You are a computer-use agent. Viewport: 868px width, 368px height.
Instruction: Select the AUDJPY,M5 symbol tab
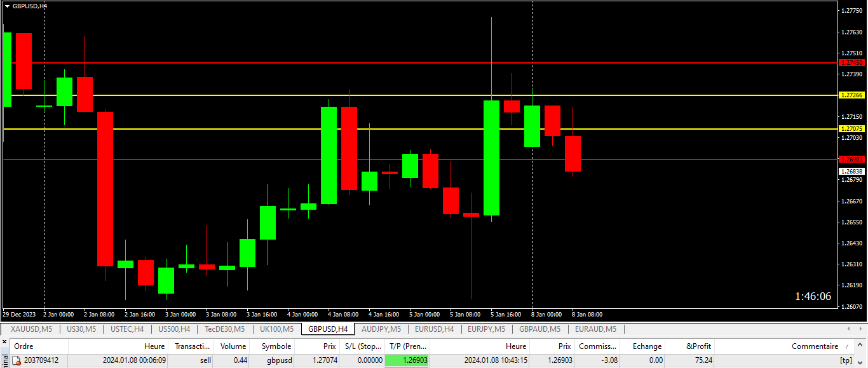pos(381,329)
